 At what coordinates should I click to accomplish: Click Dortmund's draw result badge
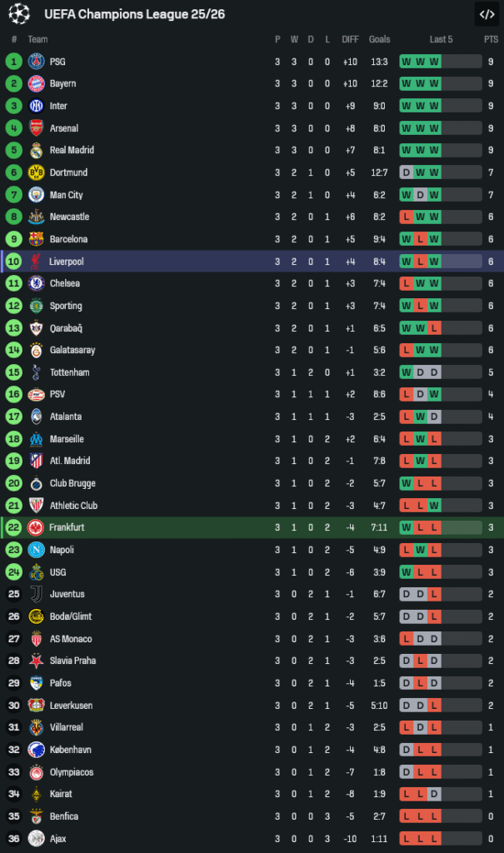[406, 172]
